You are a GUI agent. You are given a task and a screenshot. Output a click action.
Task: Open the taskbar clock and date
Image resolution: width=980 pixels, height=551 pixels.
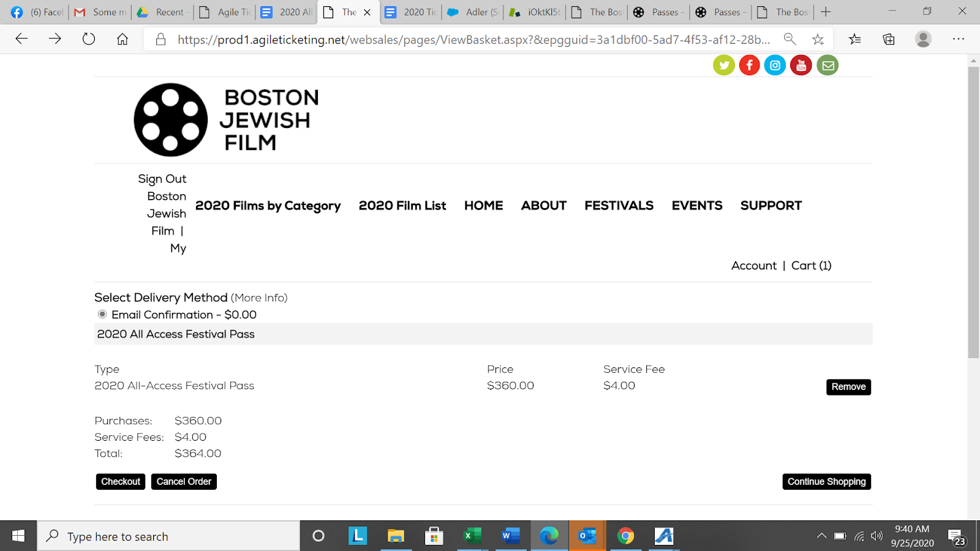click(x=912, y=536)
